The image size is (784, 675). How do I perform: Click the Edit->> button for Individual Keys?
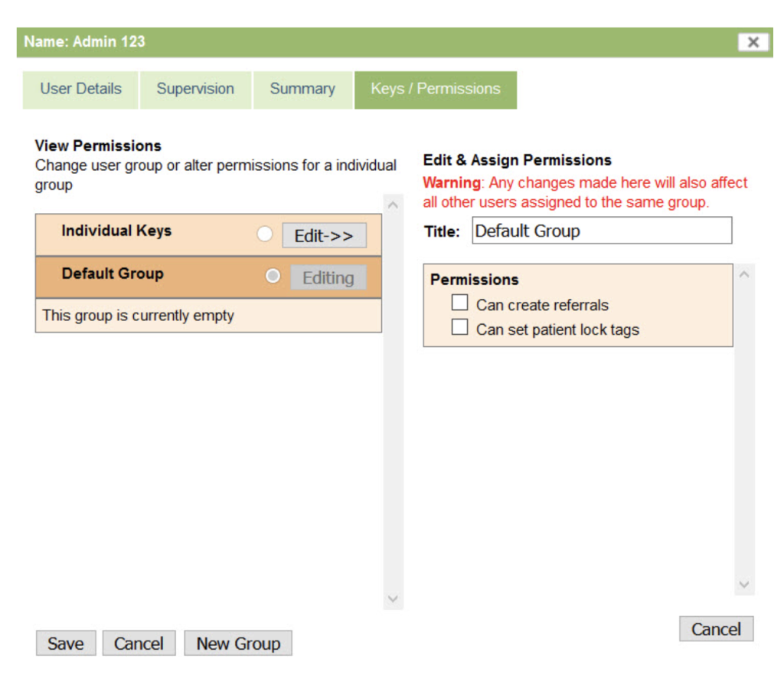pyautogui.click(x=324, y=236)
